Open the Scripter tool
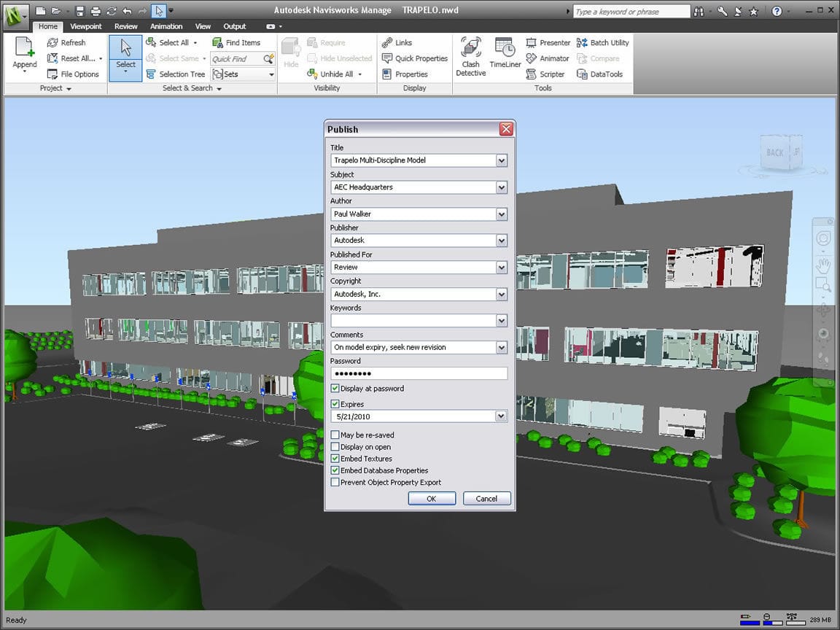This screenshot has width=840, height=630. tap(545, 74)
